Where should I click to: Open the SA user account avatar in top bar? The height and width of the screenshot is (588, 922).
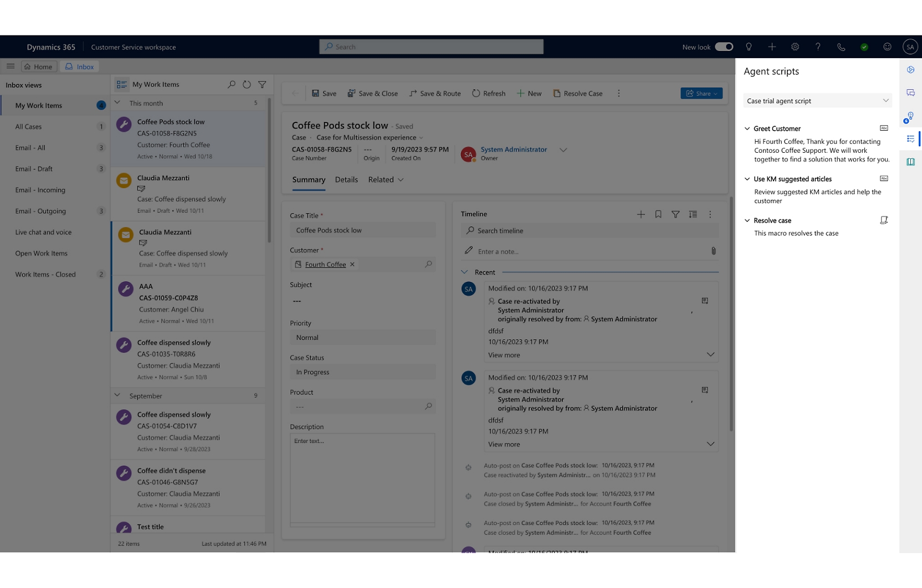(x=910, y=47)
